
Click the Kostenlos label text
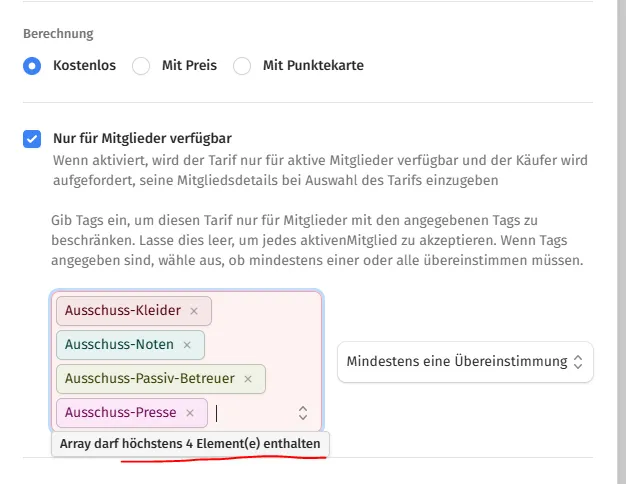point(85,65)
